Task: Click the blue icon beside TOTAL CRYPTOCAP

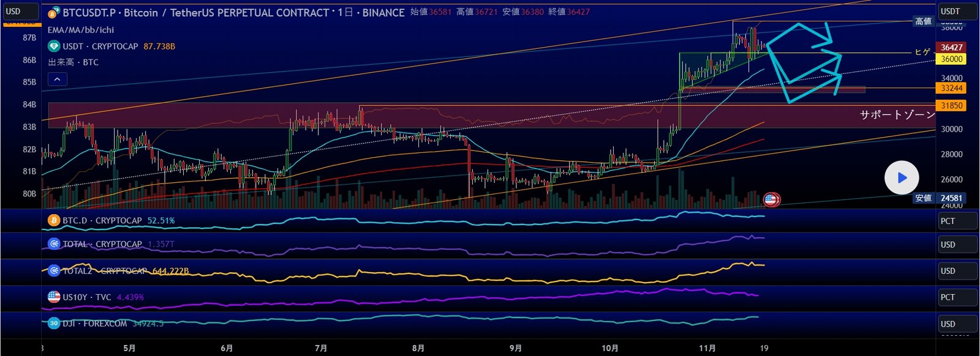Action: pyautogui.click(x=54, y=244)
